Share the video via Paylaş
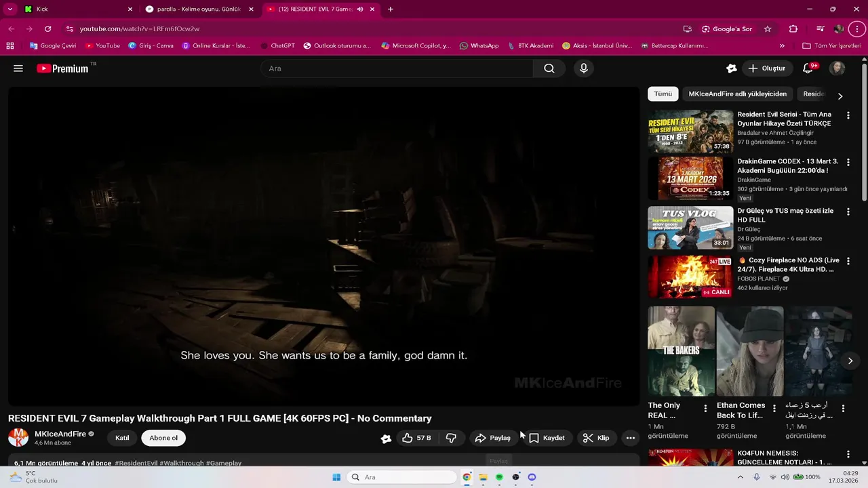Image resolution: width=868 pixels, height=488 pixels. pos(492,438)
